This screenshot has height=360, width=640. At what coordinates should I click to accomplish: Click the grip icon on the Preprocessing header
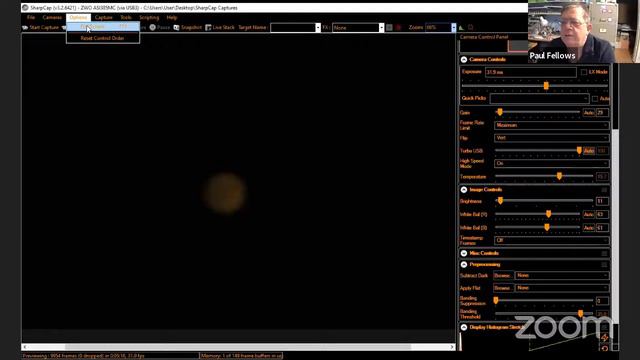(604, 265)
